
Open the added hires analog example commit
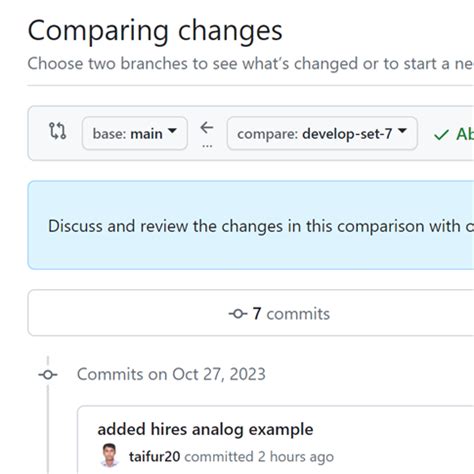point(205,429)
